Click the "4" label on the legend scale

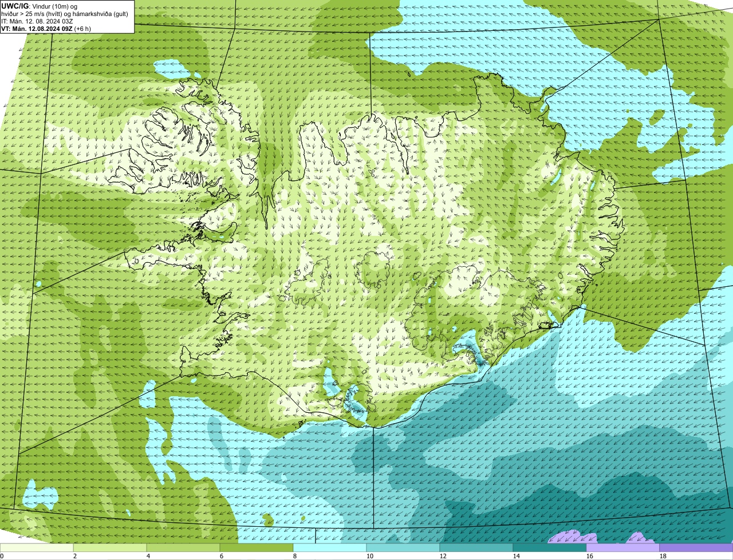(x=148, y=556)
